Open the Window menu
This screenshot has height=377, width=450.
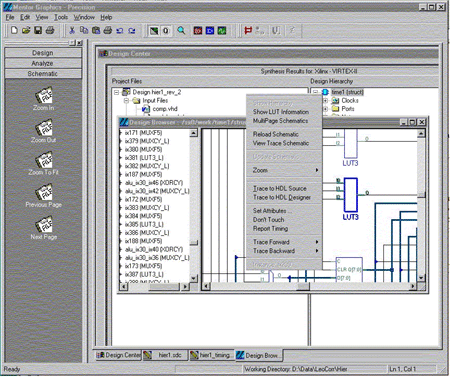tap(84, 17)
